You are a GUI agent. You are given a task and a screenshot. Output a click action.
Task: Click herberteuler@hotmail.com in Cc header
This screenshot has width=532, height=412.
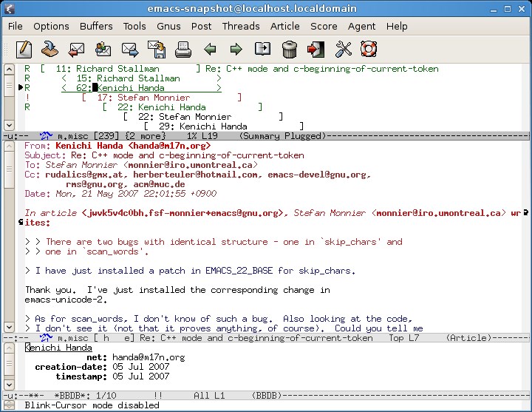coord(196,175)
